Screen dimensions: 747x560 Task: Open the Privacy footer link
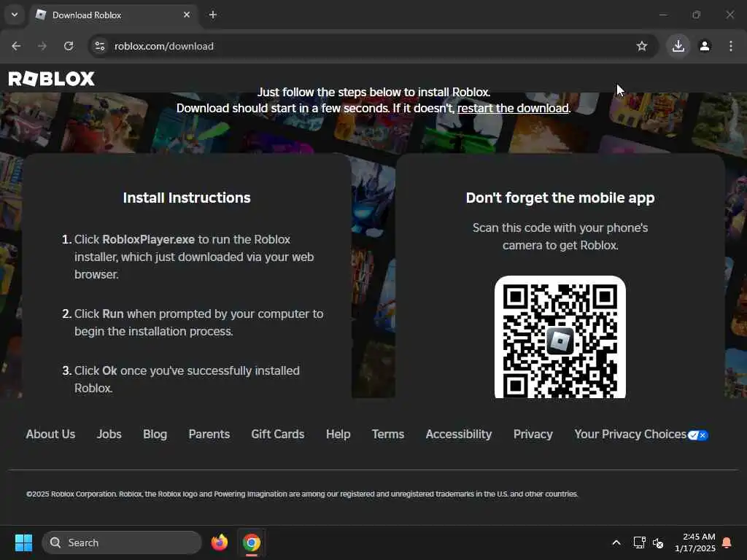point(533,435)
